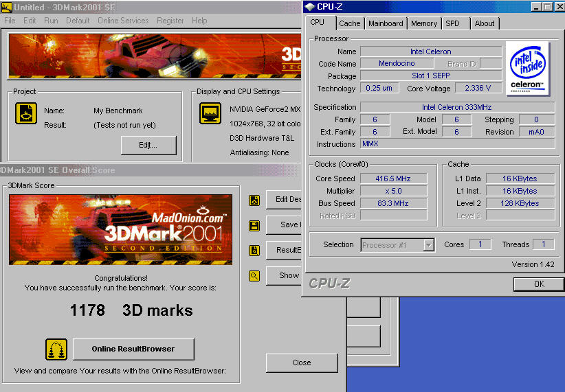Click the (Tests not run yet) result text

click(x=124, y=125)
